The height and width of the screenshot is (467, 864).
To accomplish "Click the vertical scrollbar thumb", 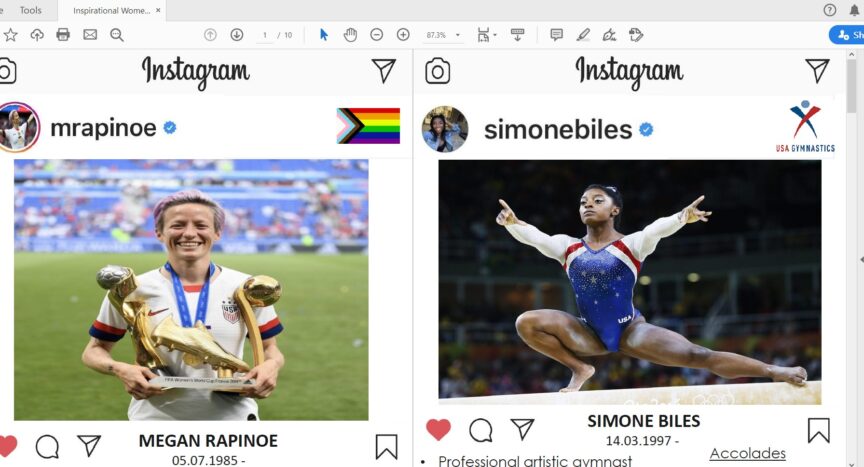I will click(x=851, y=86).
